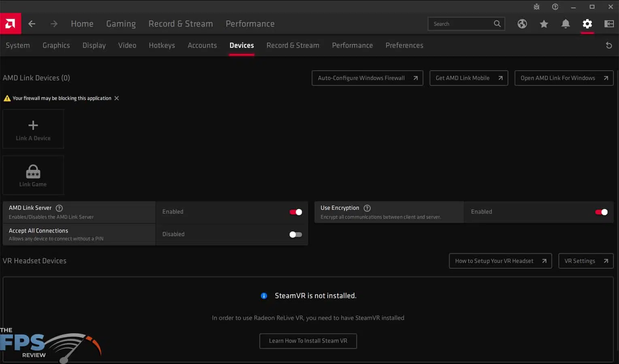Click the Accept All Connections label
Screen dimensions: 619x364
click(x=38, y=231)
